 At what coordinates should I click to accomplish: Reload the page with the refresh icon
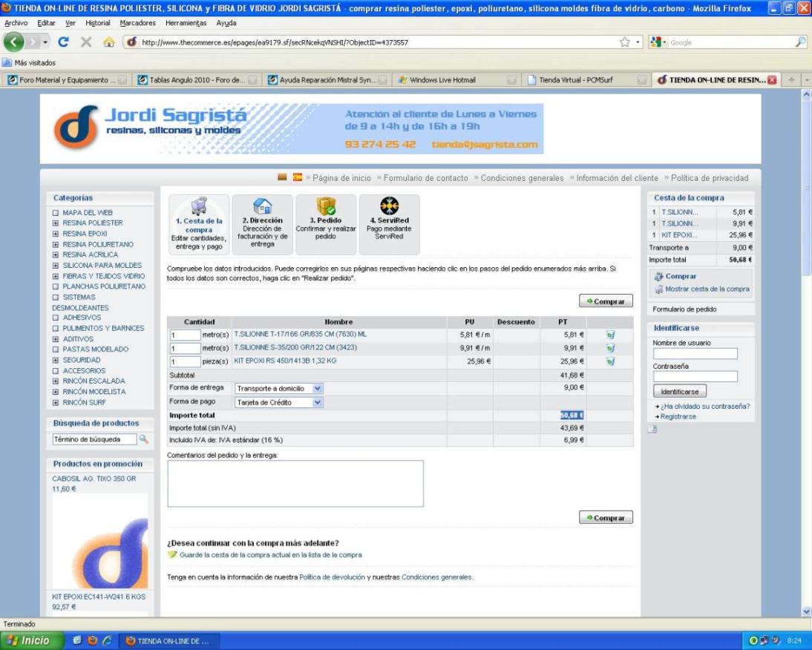(63, 42)
